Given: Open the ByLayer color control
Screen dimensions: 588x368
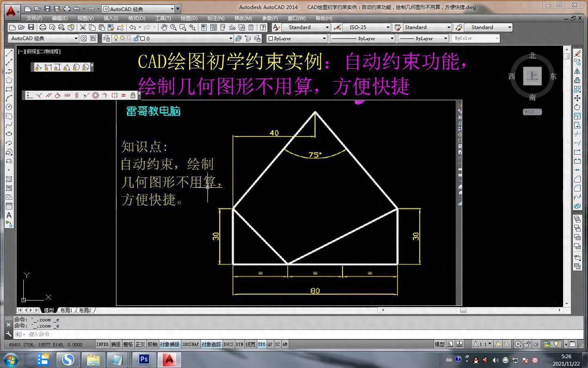Looking at the screenshot, I should coord(297,38).
